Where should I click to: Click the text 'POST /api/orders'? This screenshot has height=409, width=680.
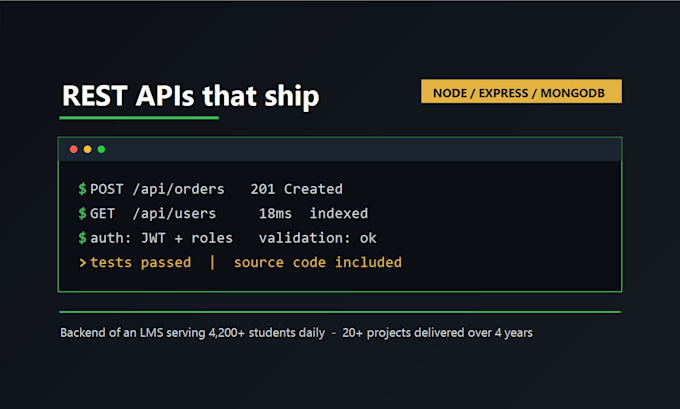157,189
